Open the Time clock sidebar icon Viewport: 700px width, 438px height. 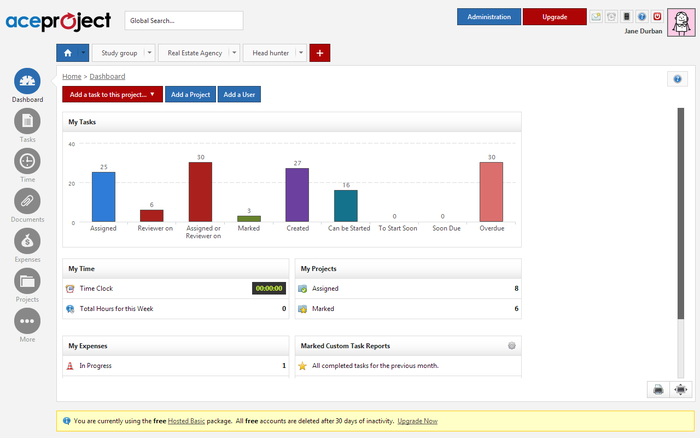click(x=27, y=160)
